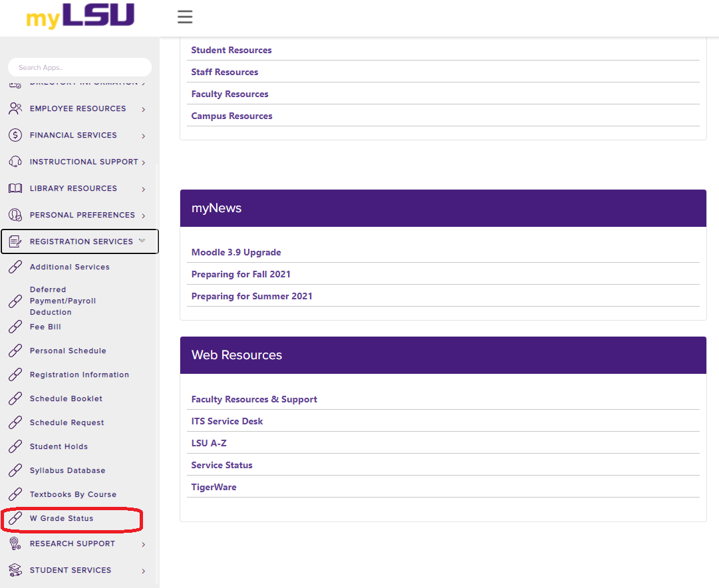This screenshot has width=719, height=588.
Task: Click the Registration Services notepad icon
Action: pyautogui.click(x=15, y=241)
